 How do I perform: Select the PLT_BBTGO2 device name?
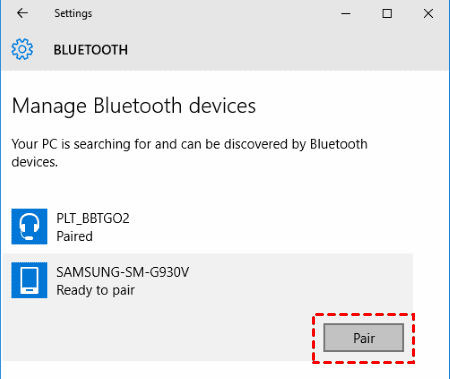click(93, 218)
